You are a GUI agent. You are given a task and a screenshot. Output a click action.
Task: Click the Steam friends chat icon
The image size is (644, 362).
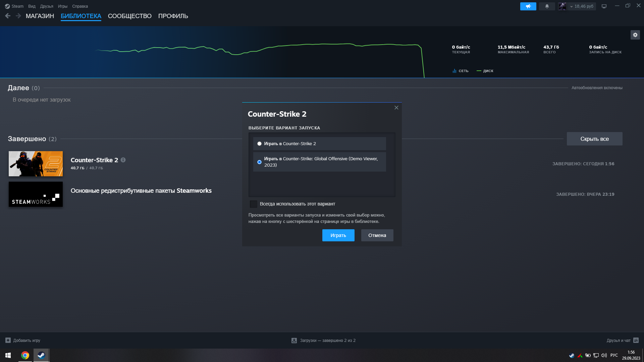click(638, 340)
